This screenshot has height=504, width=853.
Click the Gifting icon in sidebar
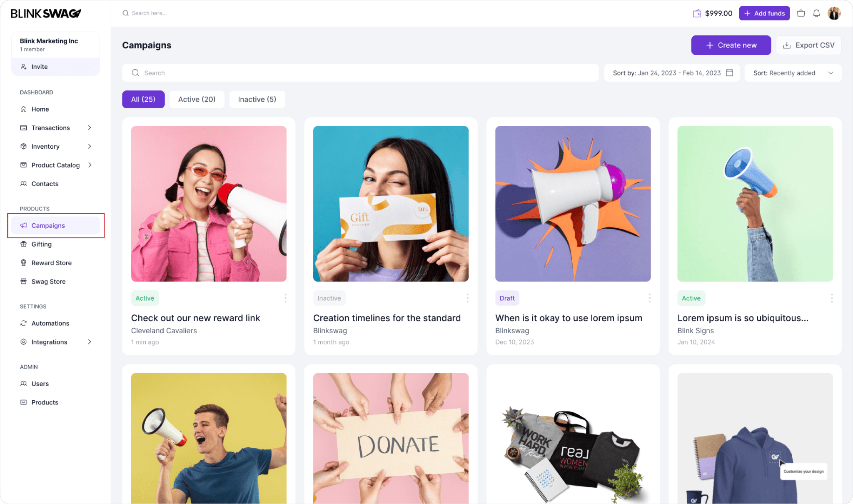click(x=23, y=244)
